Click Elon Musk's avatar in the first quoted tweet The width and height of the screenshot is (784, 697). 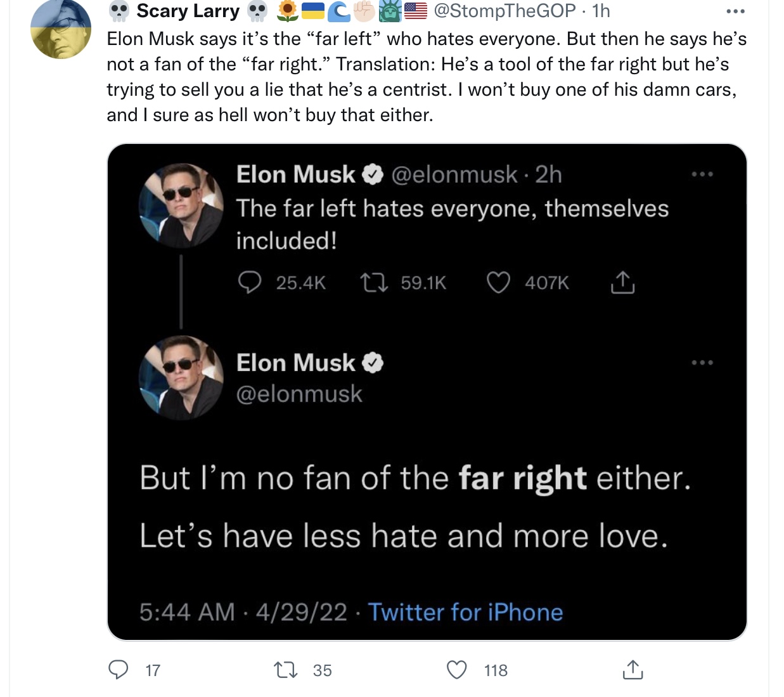(181, 205)
